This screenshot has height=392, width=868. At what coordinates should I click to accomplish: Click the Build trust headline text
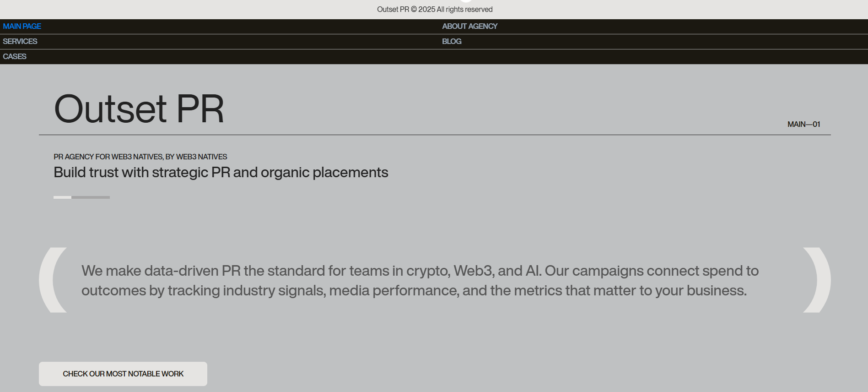pos(221,173)
